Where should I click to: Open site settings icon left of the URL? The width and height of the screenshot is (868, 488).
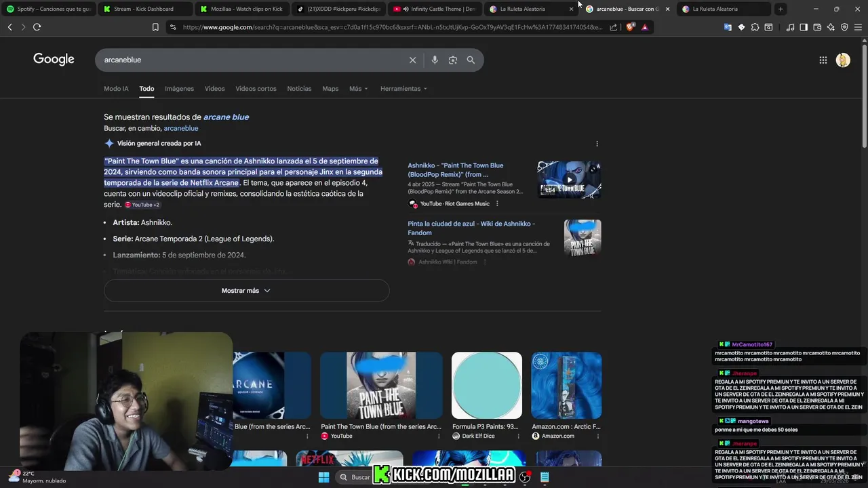173,27
